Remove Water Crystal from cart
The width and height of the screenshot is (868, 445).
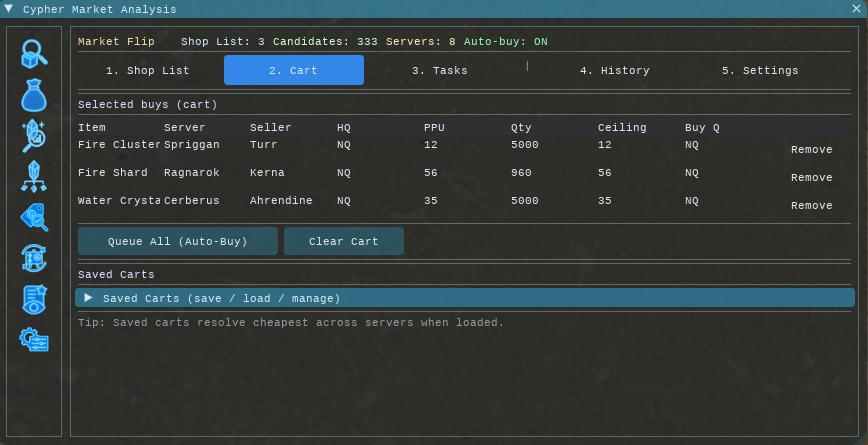(811, 206)
